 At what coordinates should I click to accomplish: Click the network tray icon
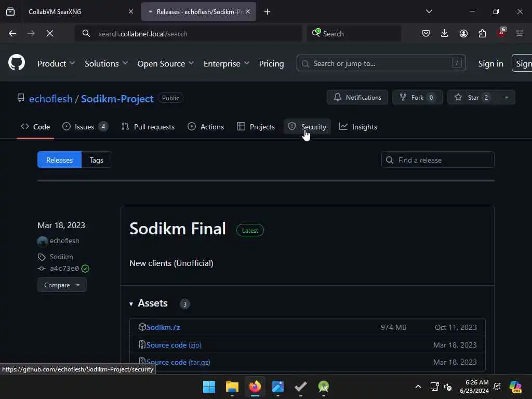click(435, 387)
